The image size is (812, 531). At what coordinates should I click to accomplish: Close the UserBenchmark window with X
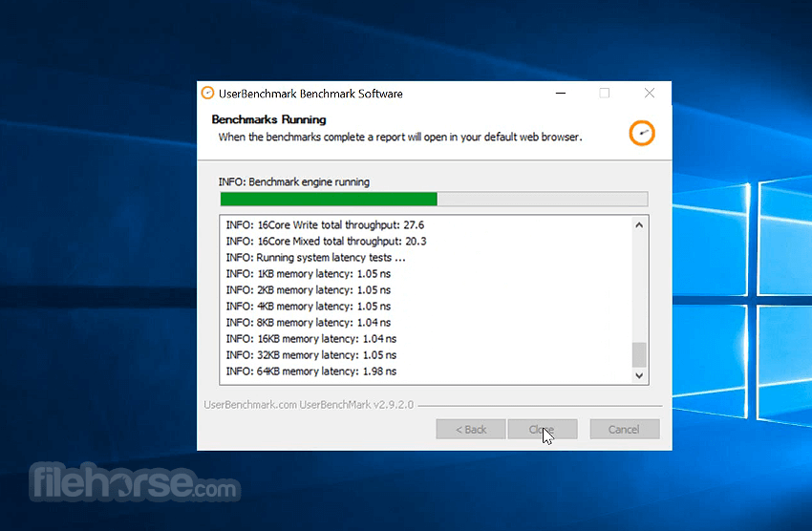click(x=650, y=94)
